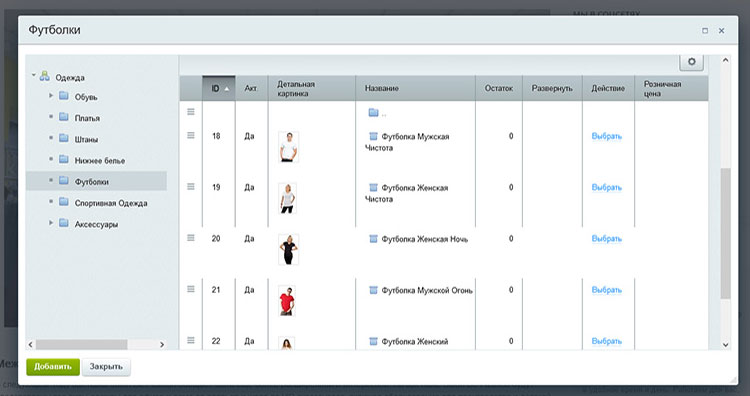This screenshot has width=750, height=396.
Task: Expand the Аксессуары tree node
Action: click(x=51, y=223)
